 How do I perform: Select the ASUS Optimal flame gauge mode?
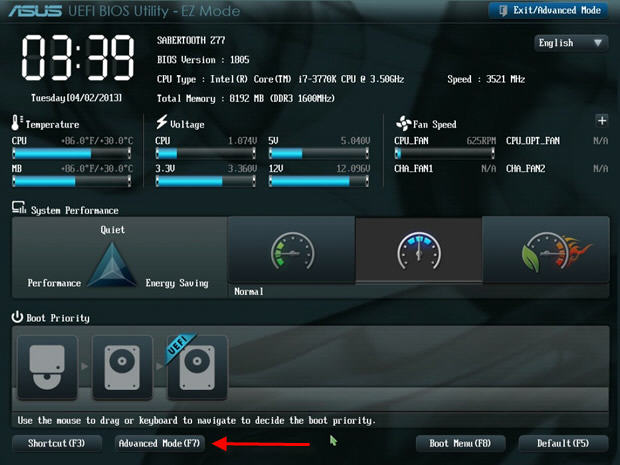(546, 250)
